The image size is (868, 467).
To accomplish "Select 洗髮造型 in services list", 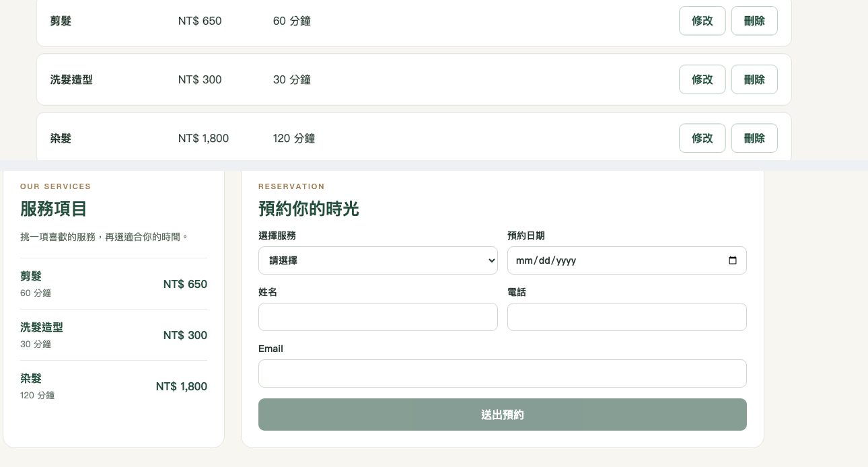I will (x=114, y=335).
